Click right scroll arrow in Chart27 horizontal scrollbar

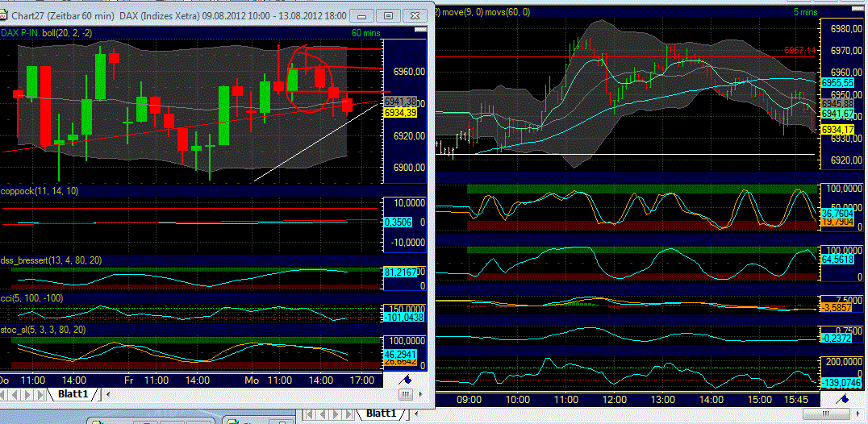click(x=422, y=395)
